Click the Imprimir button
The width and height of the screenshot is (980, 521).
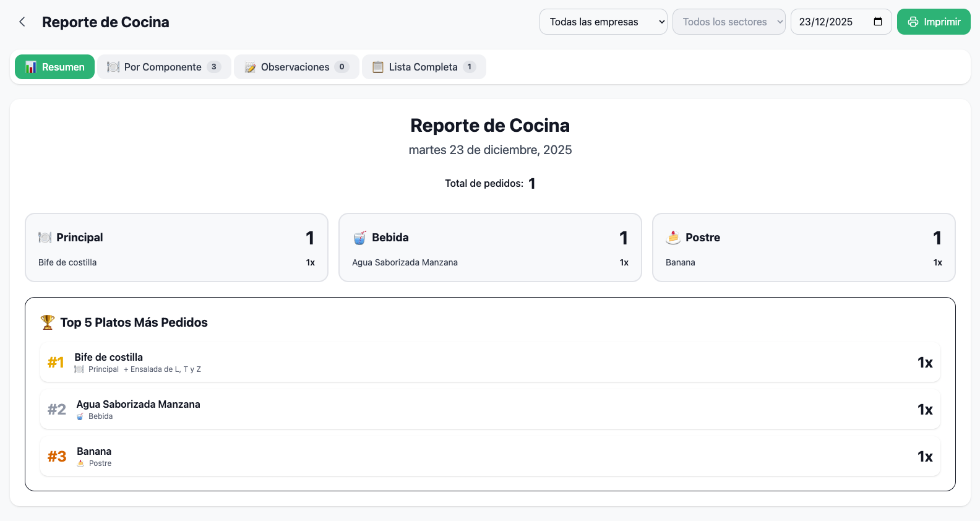934,22
